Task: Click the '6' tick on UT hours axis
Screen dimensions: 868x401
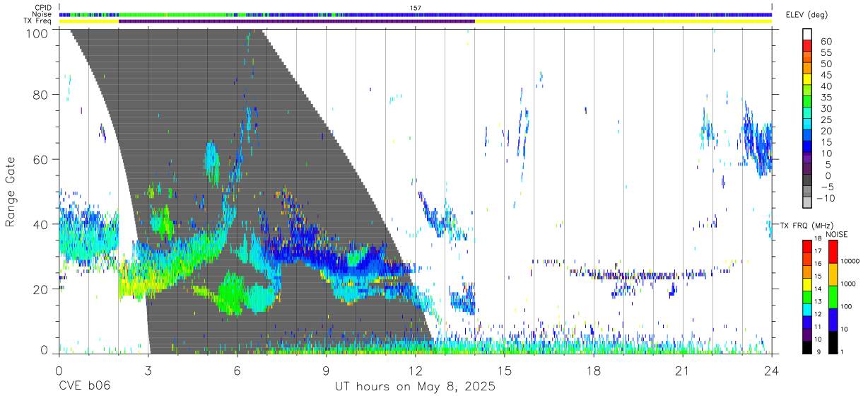Action: [237, 370]
